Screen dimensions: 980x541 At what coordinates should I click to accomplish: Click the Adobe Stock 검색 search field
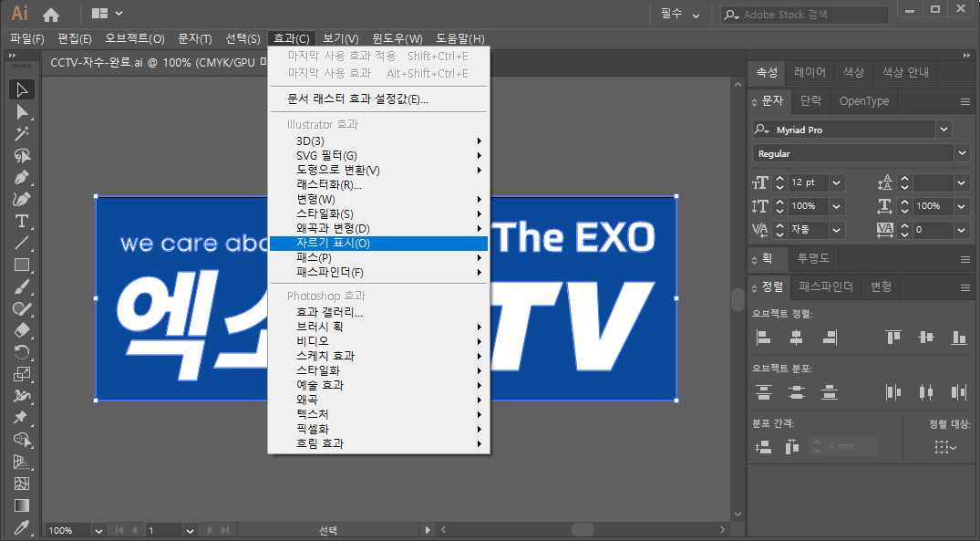click(x=805, y=15)
